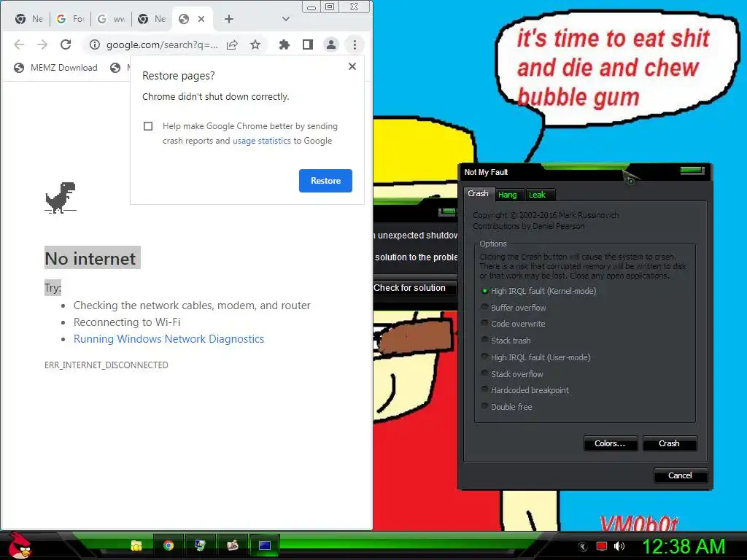Click Colors... button in Not My Fault
This screenshot has width=747, height=560.
(611, 443)
